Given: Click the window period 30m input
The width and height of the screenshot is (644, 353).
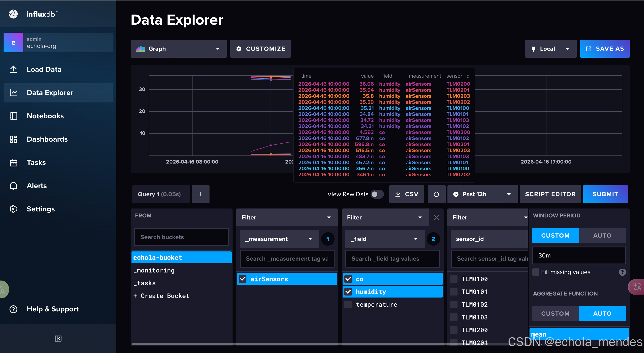Looking at the screenshot, I should tap(579, 255).
